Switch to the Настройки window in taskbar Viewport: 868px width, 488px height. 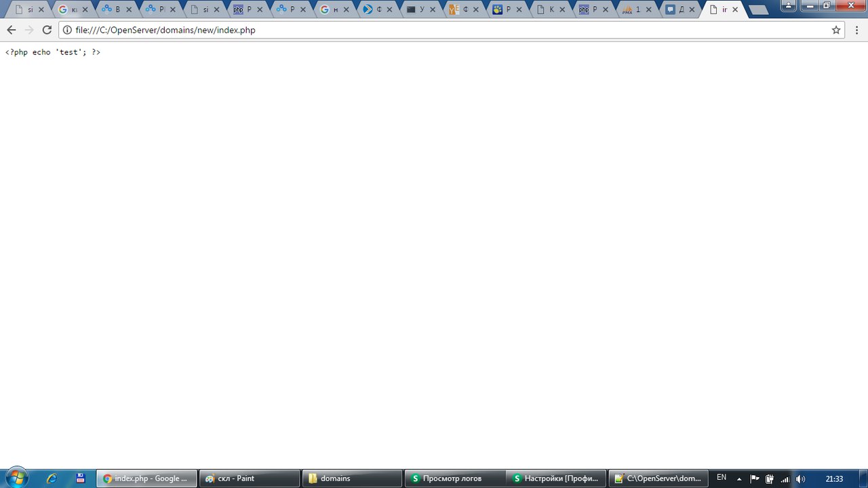(557, 479)
